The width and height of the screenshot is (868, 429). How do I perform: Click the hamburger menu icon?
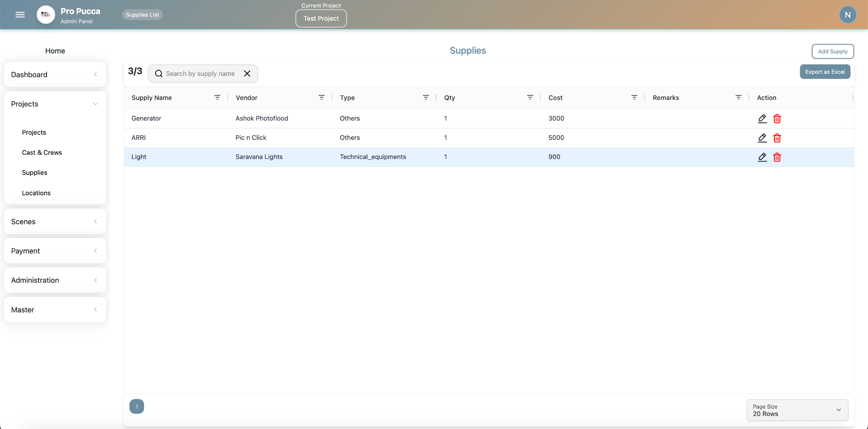pyautogui.click(x=20, y=15)
